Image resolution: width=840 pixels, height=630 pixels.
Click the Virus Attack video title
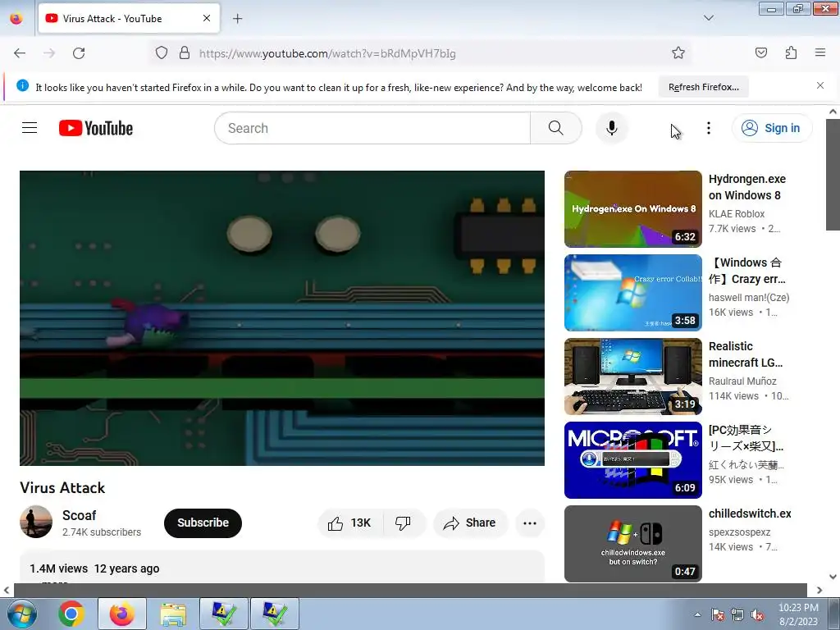coord(62,487)
